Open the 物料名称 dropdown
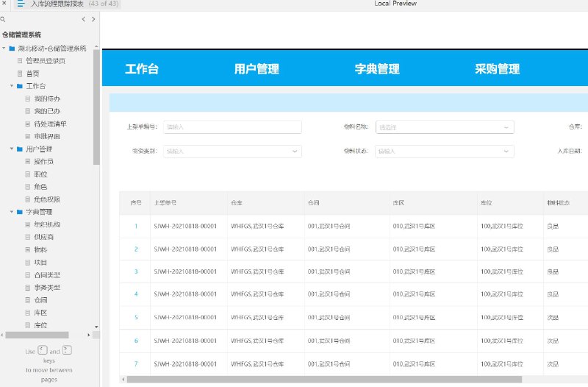This screenshot has width=588, height=387. point(445,127)
